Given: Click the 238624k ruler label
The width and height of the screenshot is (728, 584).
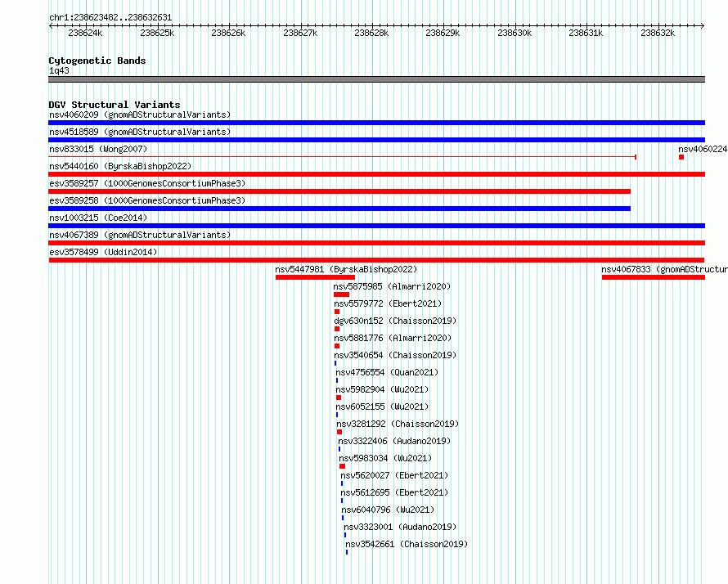Looking at the screenshot, I should [x=85, y=33].
